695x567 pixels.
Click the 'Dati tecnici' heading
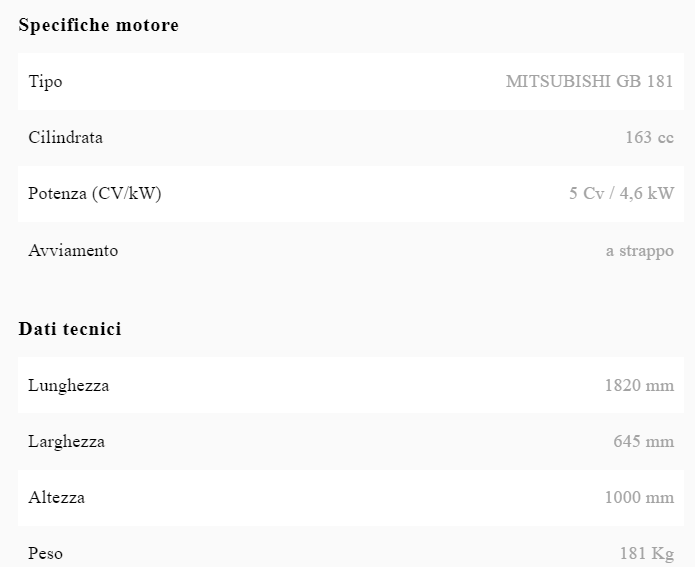70,329
